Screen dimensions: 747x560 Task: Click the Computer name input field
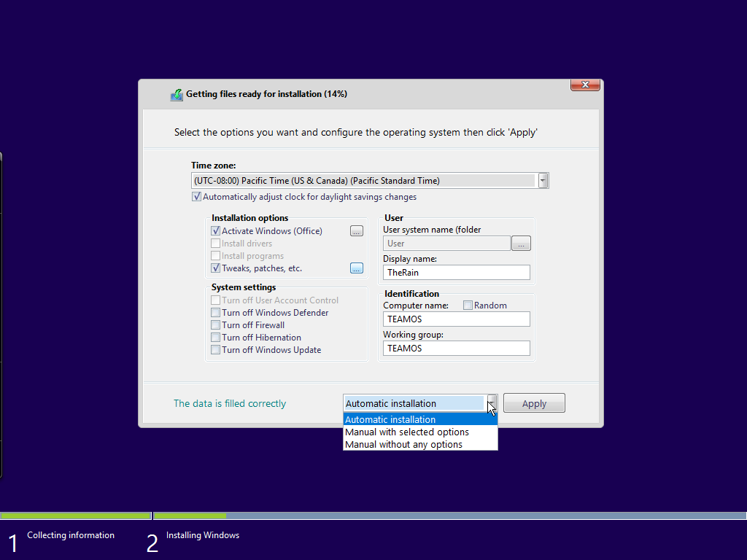coord(457,319)
